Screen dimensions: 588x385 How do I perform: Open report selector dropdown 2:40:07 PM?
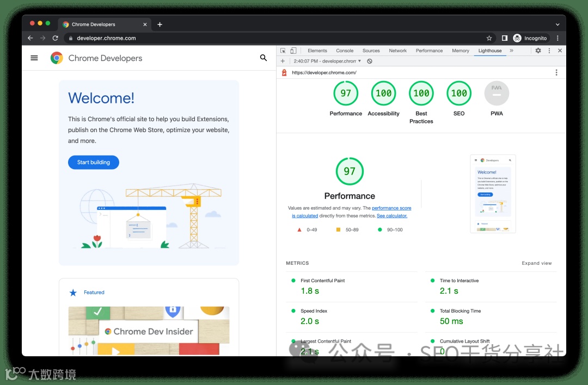tap(327, 61)
